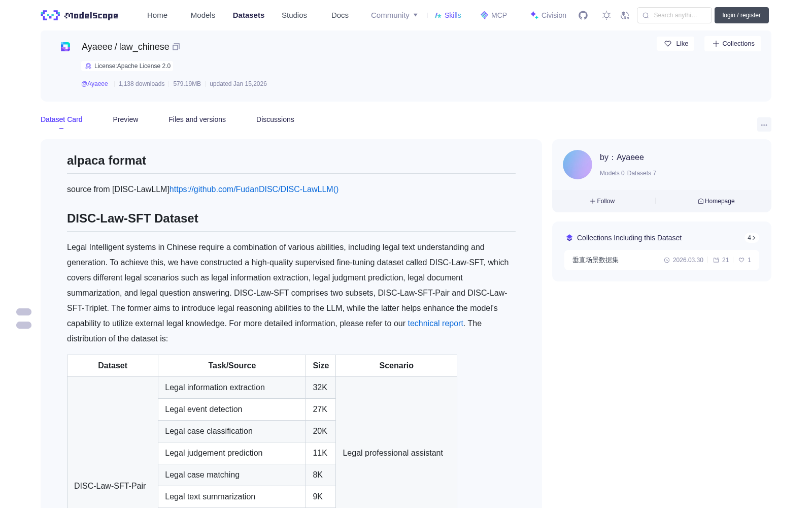Open the DISC-LawLLM GitHub link

coord(254,189)
